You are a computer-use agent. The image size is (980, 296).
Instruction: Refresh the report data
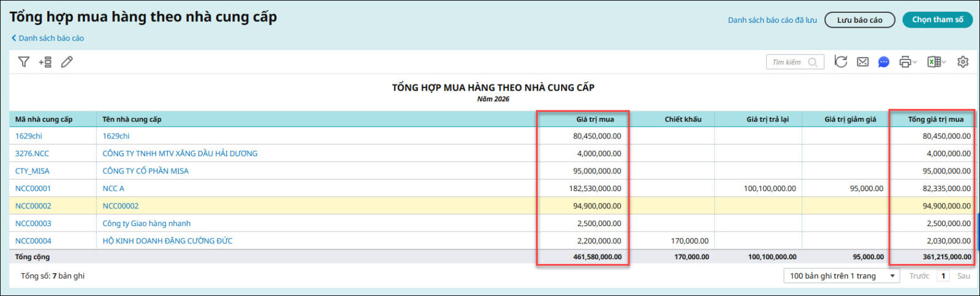841,62
